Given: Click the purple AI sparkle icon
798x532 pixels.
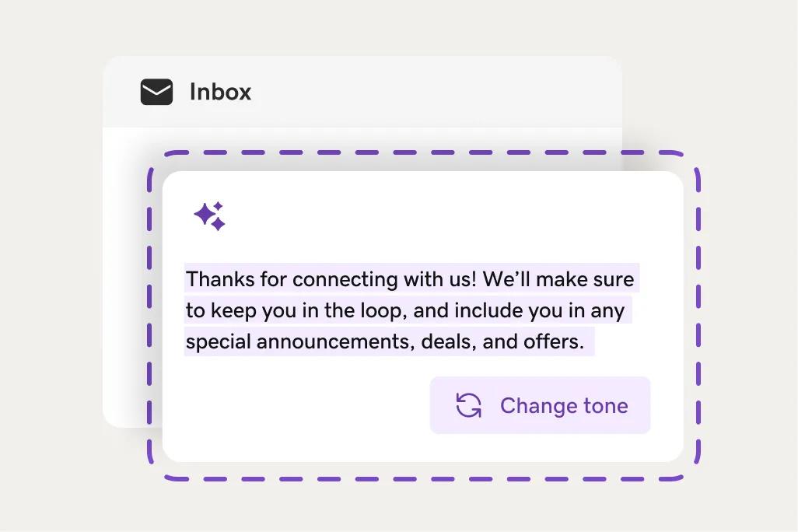Looking at the screenshot, I should (x=210, y=216).
